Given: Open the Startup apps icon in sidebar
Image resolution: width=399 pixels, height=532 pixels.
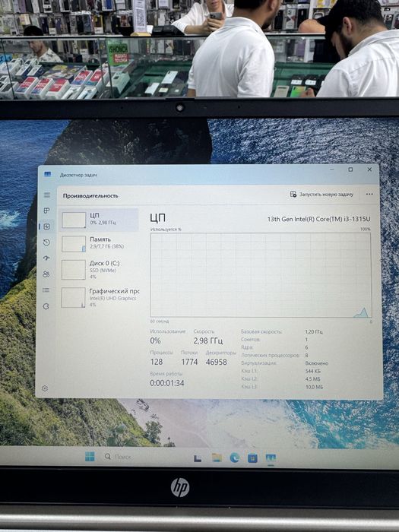Looking at the screenshot, I should click(46, 258).
